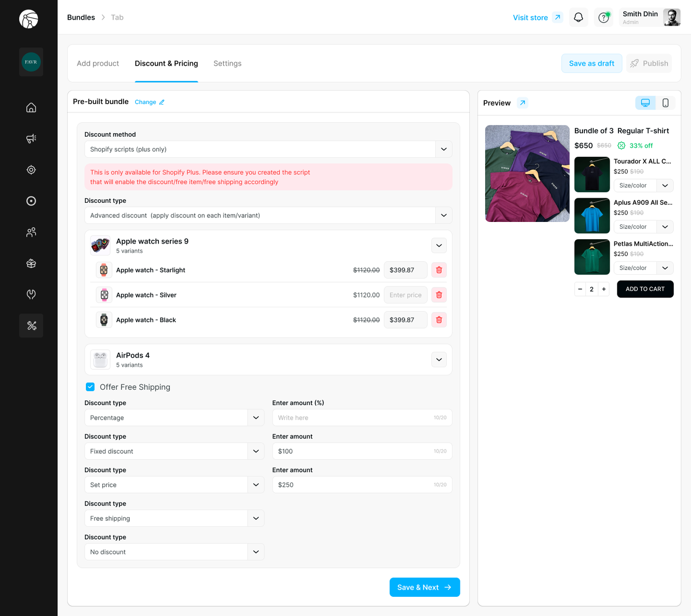This screenshot has width=691, height=616.
Task: Open the box products sidebar icon
Action: [x=31, y=263]
